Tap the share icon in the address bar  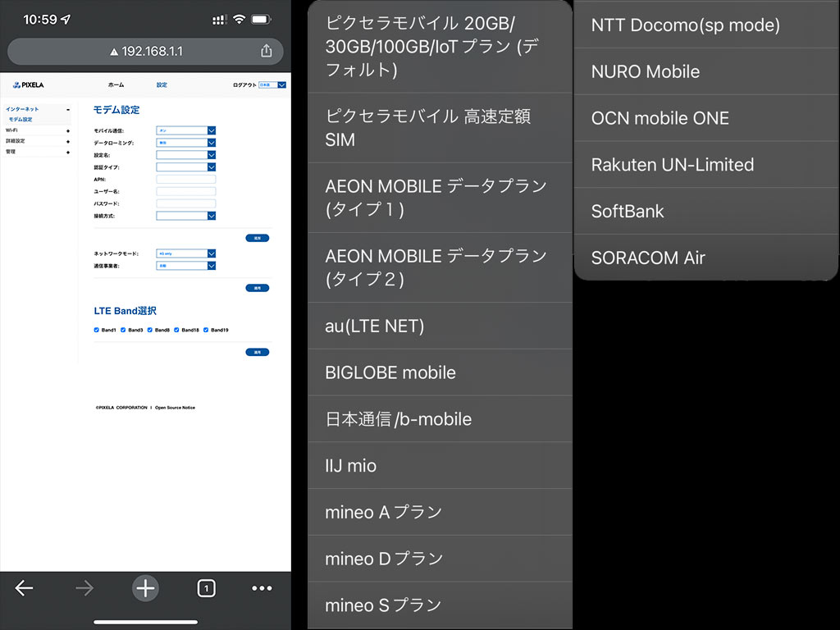267,51
